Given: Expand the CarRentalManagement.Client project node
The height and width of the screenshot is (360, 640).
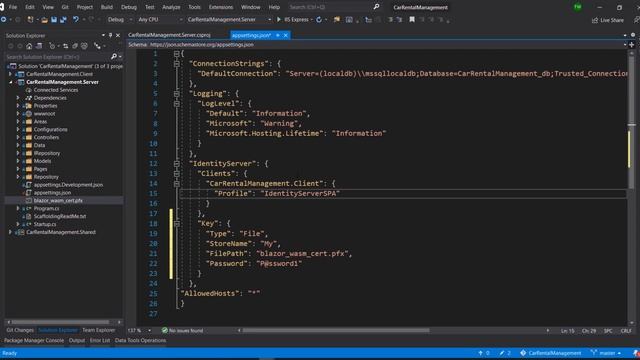Looking at the screenshot, I should pyautogui.click(x=10, y=74).
